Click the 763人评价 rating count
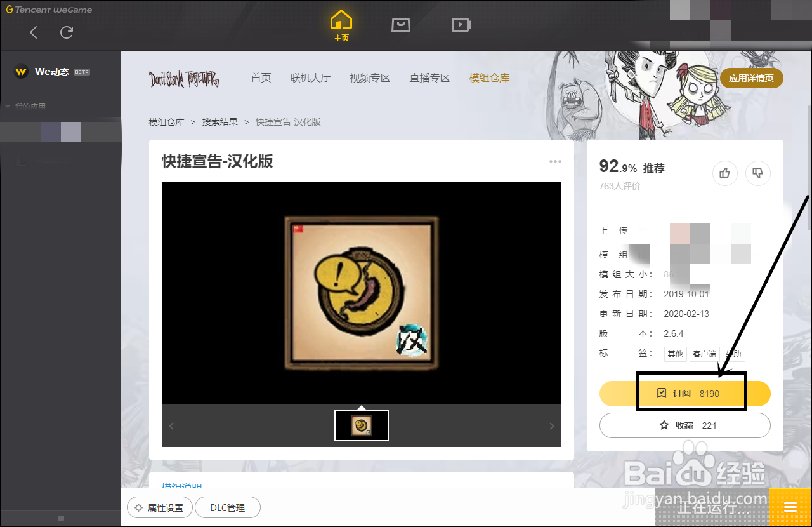Viewport: 812px width, 527px height. 620,186
